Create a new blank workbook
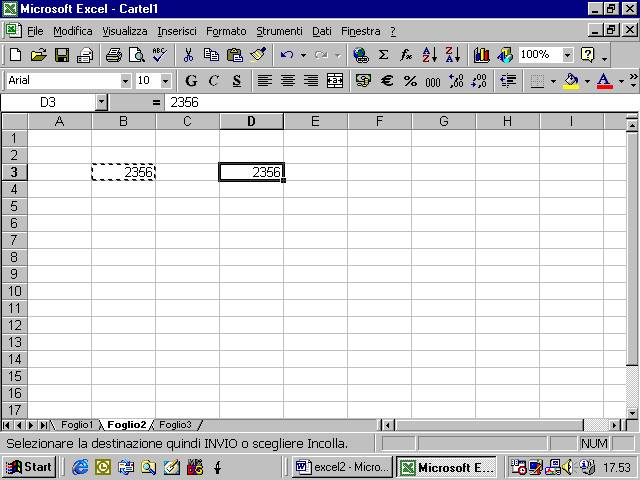Image resolution: width=640 pixels, height=480 pixels. (x=16, y=55)
